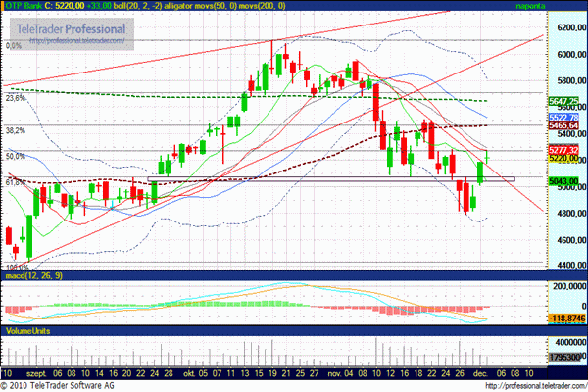
Task: Click the VolumeUnits panel header
Action: pyautogui.click(x=28, y=332)
